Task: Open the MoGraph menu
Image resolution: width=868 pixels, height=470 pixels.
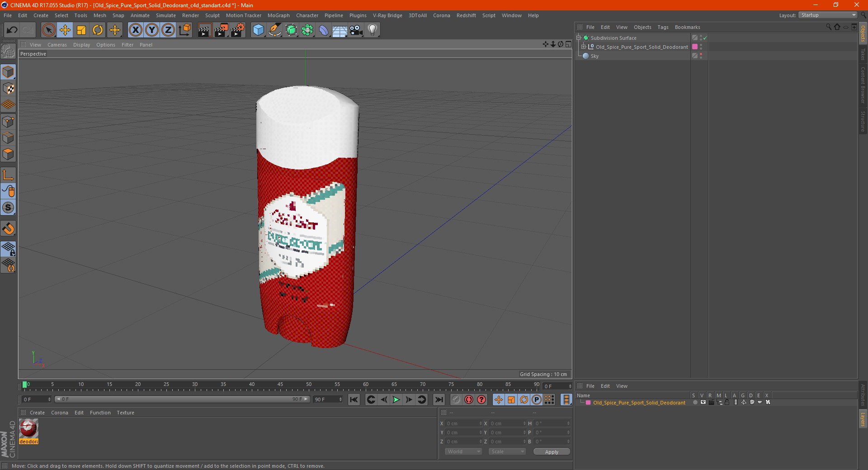Action: point(278,15)
